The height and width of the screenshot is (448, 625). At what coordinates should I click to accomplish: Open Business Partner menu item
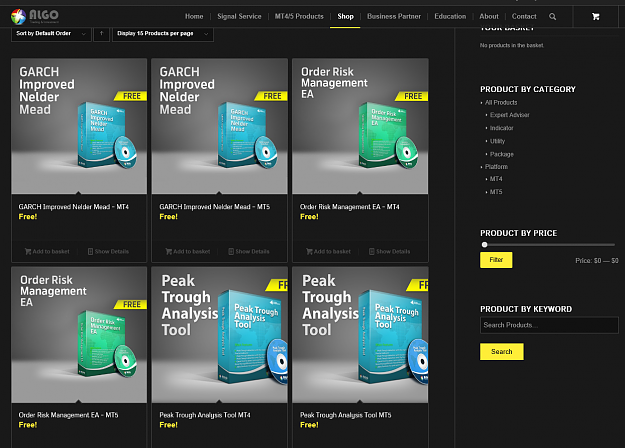point(394,16)
